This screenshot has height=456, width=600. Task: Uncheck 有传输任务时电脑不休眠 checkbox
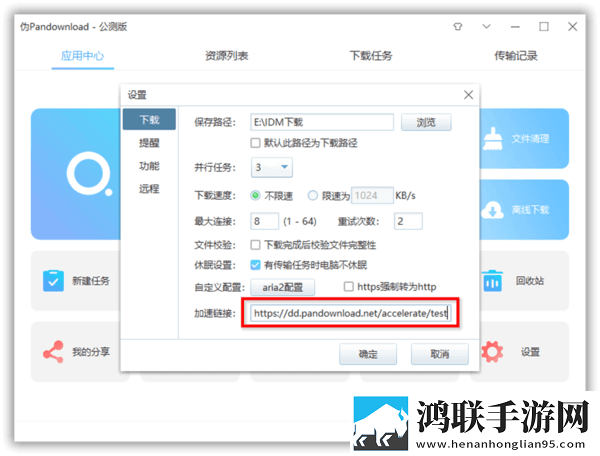click(x=255, y=265)
